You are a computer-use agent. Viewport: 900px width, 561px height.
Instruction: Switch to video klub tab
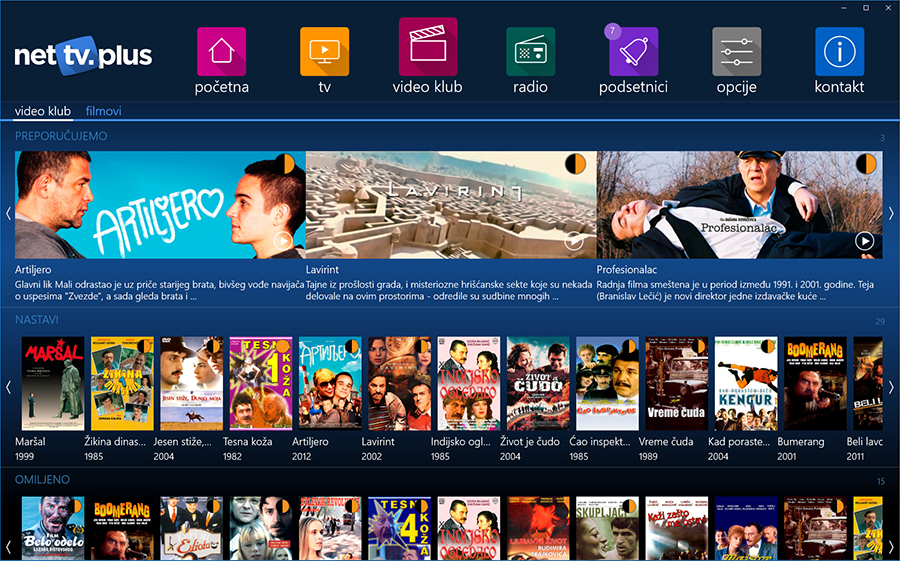[x=42, y=111]
